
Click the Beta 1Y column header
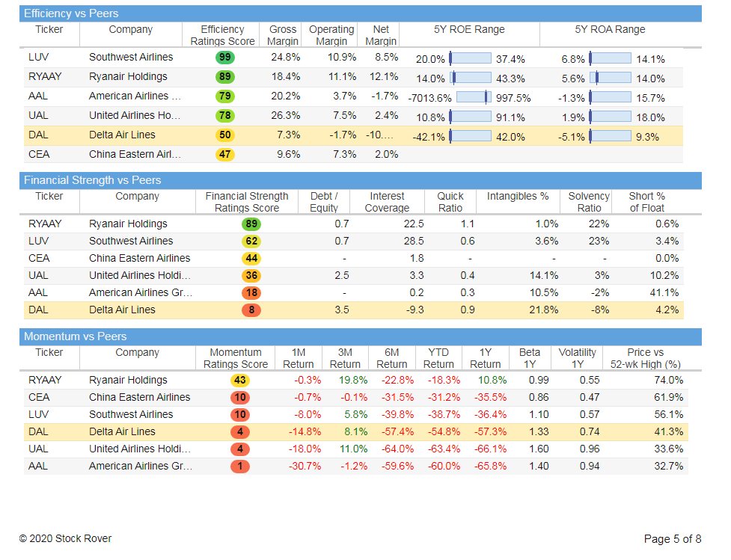[x=530, y=358]
